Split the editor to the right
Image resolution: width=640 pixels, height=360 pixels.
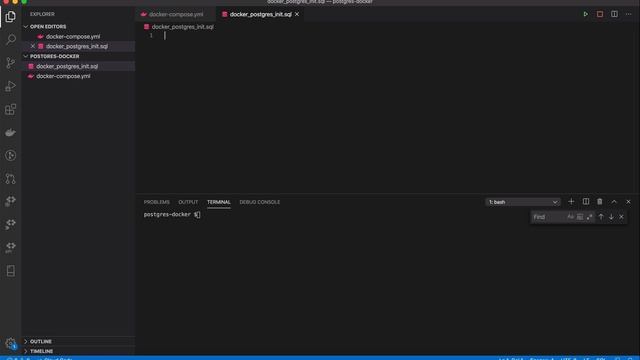[x=614, y=14]
